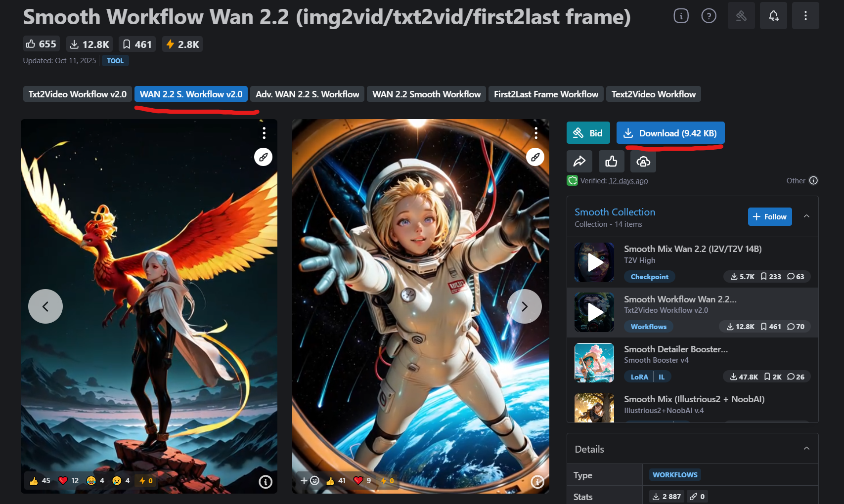This screenshot has height=504, width=844.
Task: Tip Buzz on the astronaut image
Action: click(387, 481)
